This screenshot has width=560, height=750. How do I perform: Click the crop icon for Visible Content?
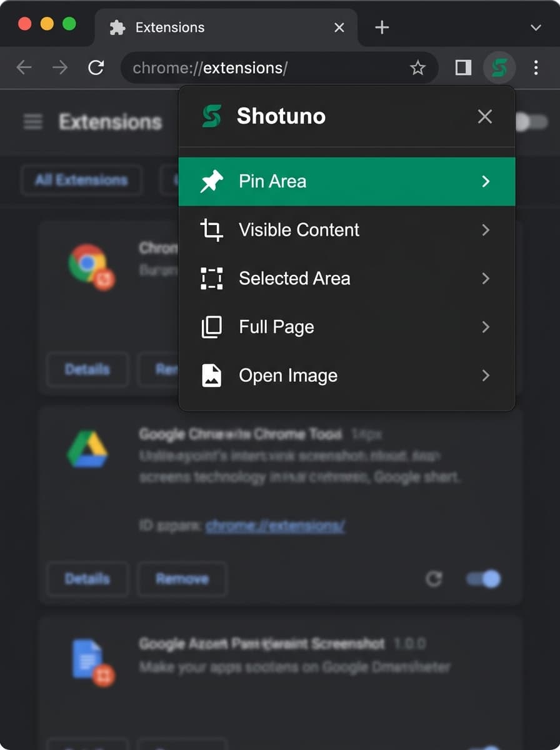click(x=211, y=230)
